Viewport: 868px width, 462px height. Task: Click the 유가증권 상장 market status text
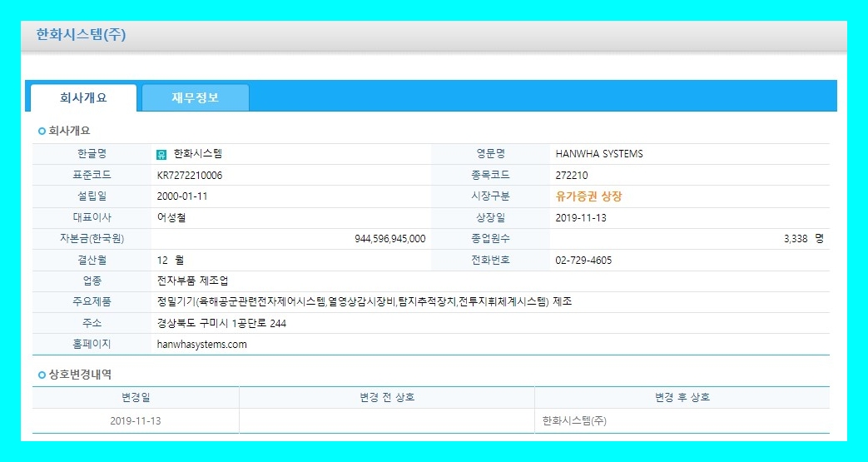click(589, 196)
